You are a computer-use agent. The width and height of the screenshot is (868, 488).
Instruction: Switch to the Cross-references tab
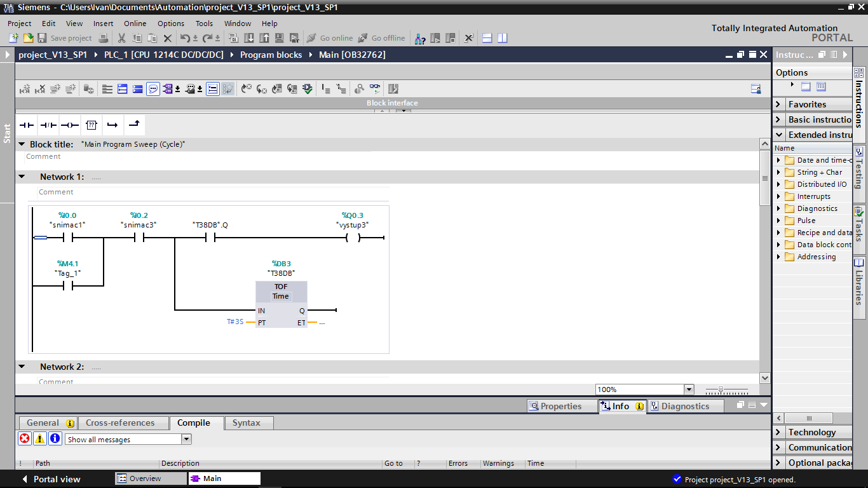click(x=124, y=423)
